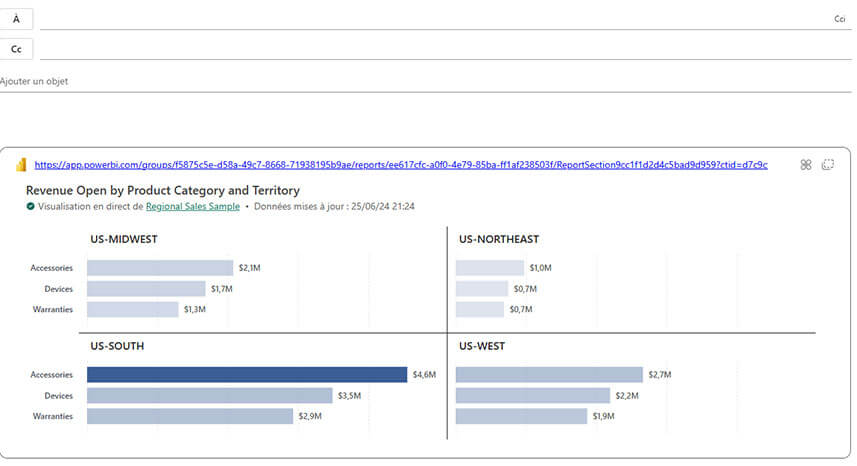Select US-SOUTH Devices $3,5M bar
The height and width of the screenshot is (466, 857).
[209, 396]
